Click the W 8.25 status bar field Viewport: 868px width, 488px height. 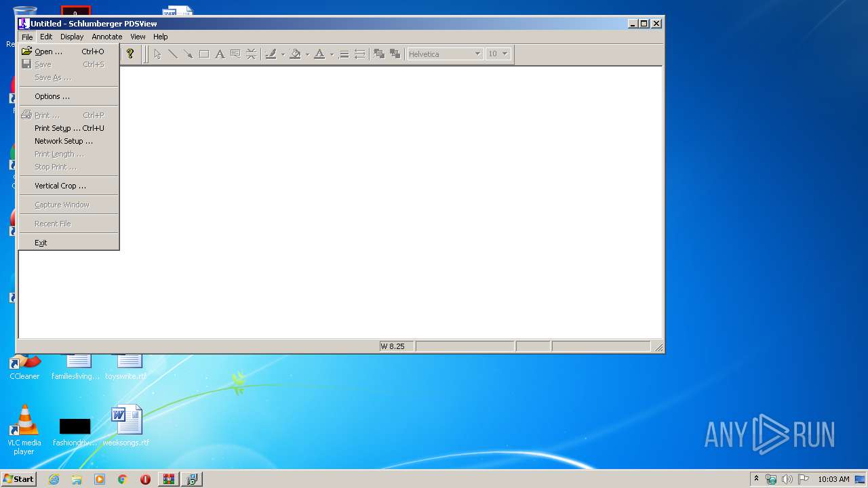pyautogui.click(x=396, y=346)
